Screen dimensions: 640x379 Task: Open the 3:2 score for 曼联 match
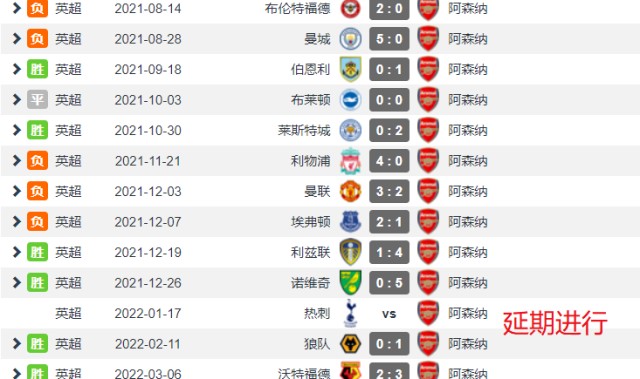click(x=389, y=191)
